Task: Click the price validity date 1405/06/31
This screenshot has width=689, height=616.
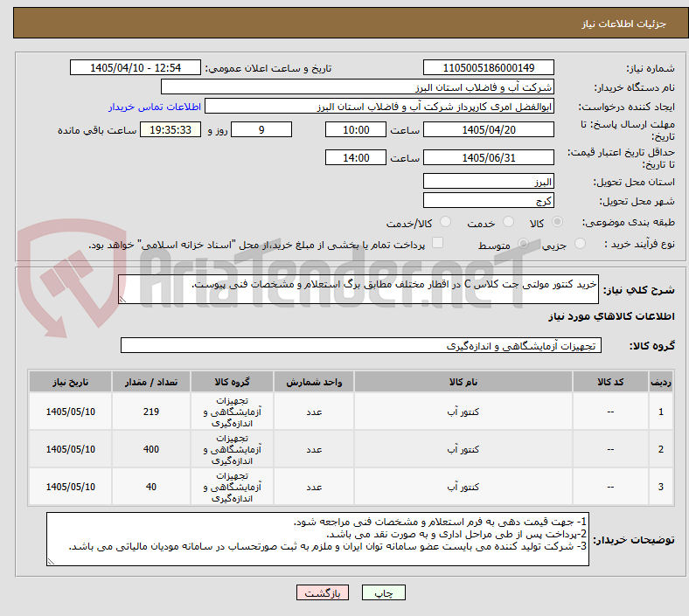Action: (488, 157)
